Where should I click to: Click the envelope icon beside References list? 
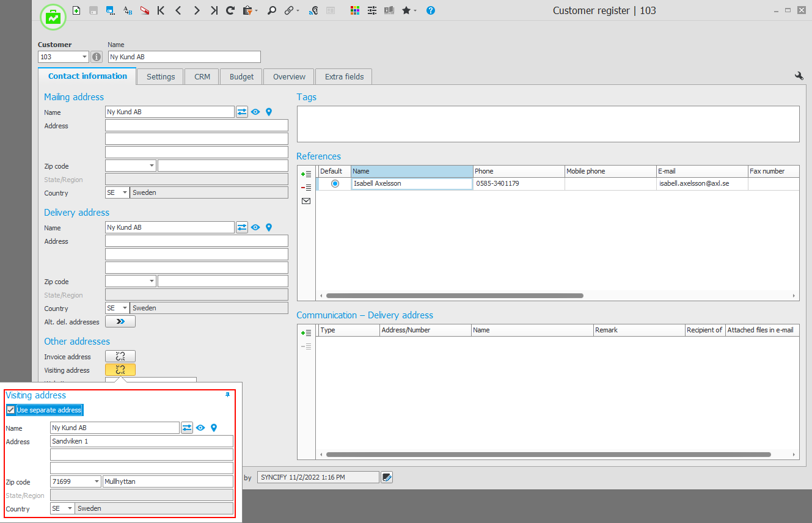306,201
